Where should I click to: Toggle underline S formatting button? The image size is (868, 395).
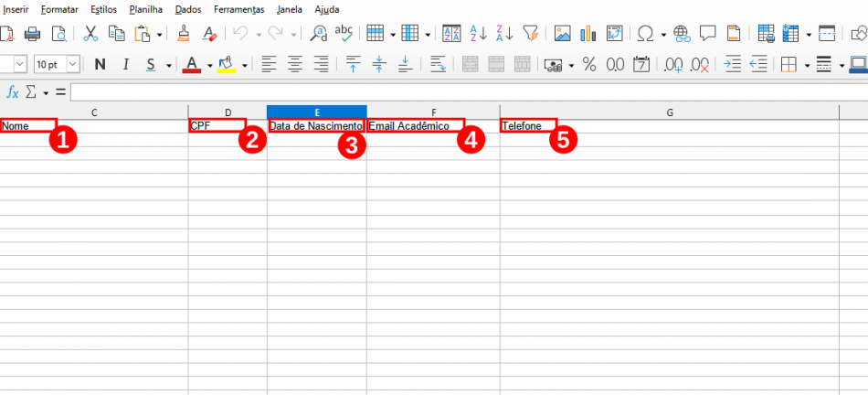151,65
